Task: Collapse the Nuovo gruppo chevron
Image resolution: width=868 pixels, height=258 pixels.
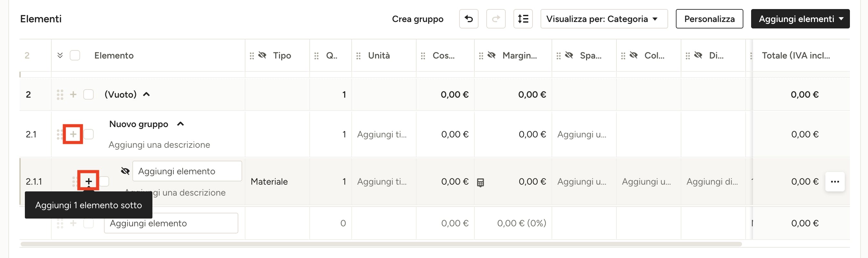Action: [x=181, y=124]
